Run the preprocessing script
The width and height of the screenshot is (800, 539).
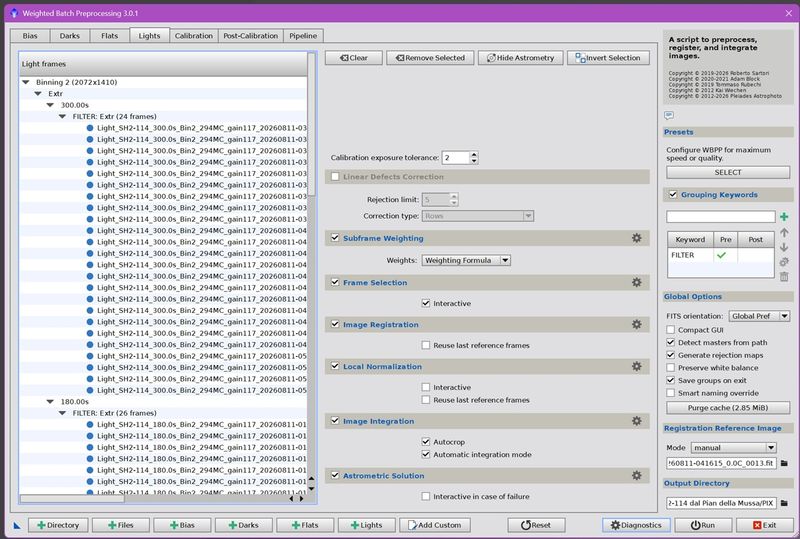point(703,525)
